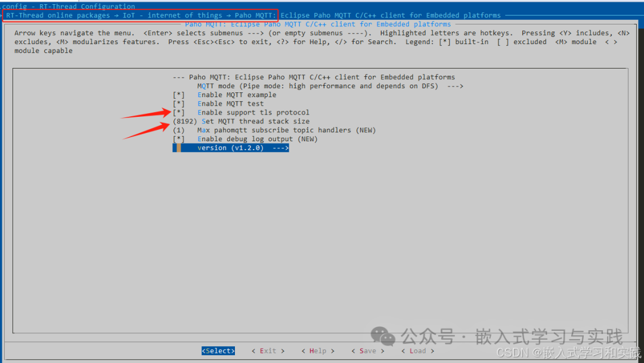
Task: Select 'Enable MQTT test' label
Action: pyautogui.click(x=231, y=104)
